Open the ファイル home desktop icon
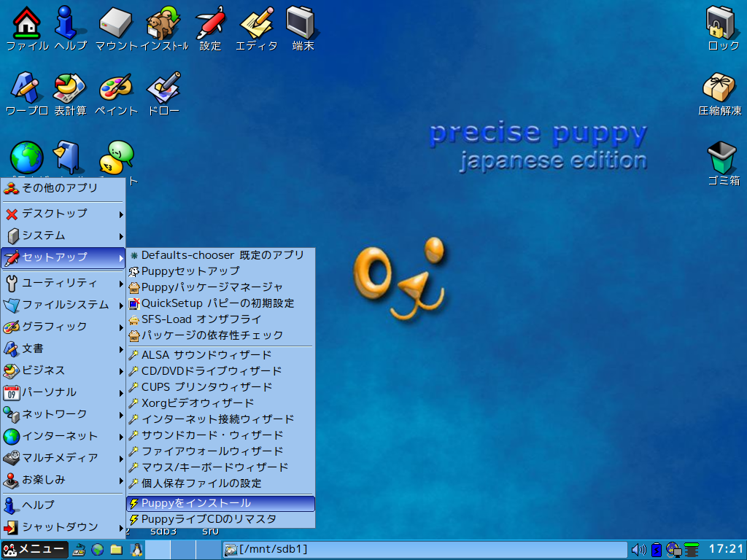The image size is (747, 560). pos(27,23)
